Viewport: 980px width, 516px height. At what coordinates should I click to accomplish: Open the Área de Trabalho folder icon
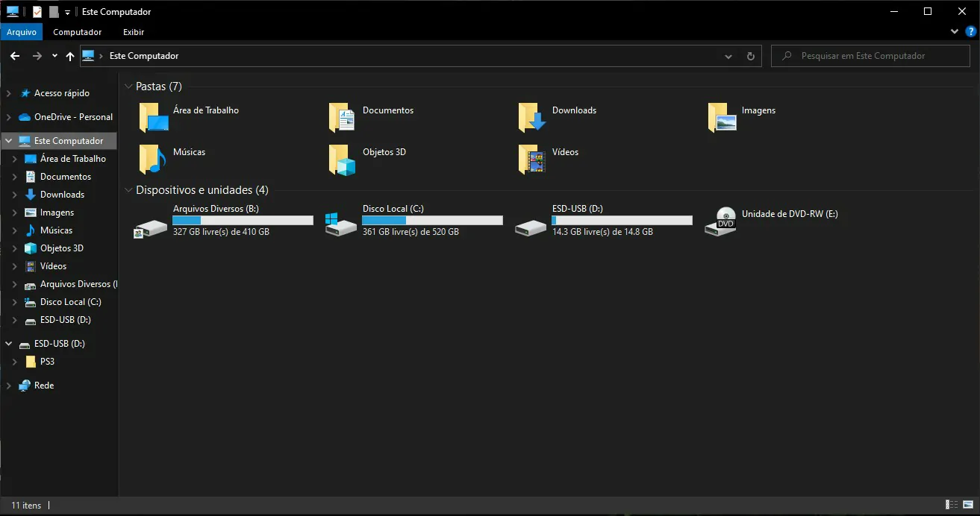[x=154, y=118]
